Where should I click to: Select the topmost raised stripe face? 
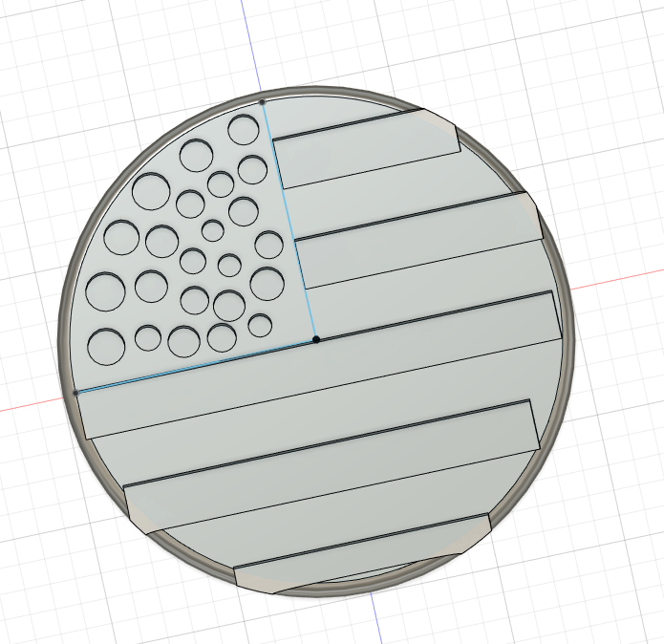pyautogui.click(x=367, y=148)
